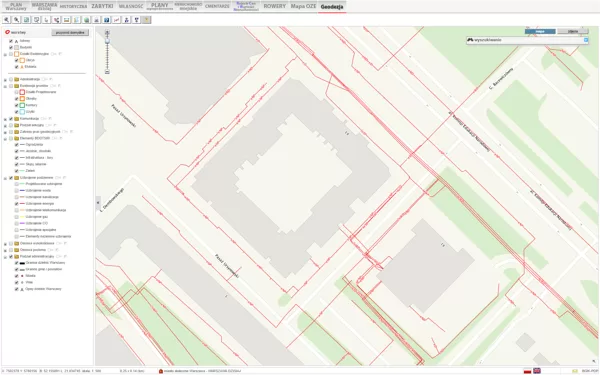The height and width of the screenshot is (375, 600).
Task: Collapse the layers panel using the side handle
Action: click(98, 202)
